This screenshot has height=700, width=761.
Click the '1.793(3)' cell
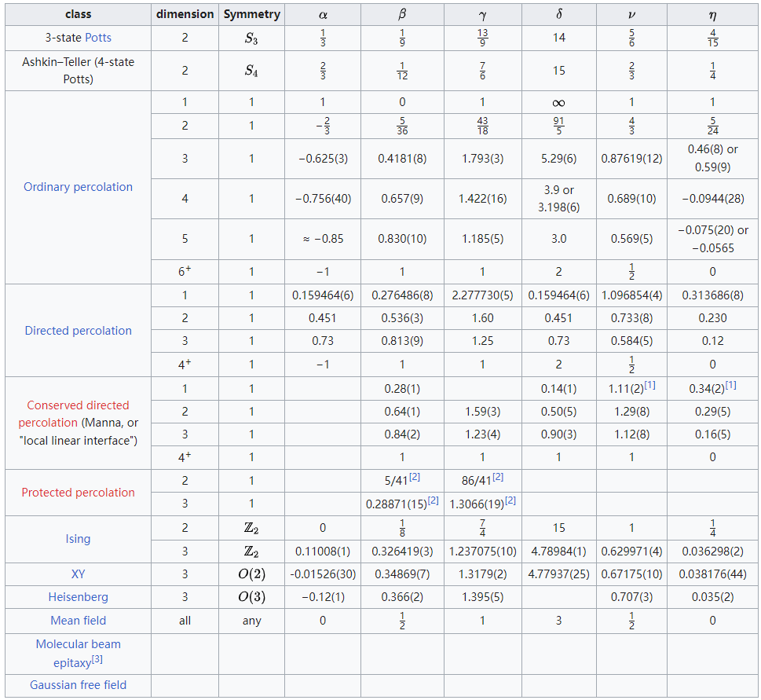pos(482,159)
